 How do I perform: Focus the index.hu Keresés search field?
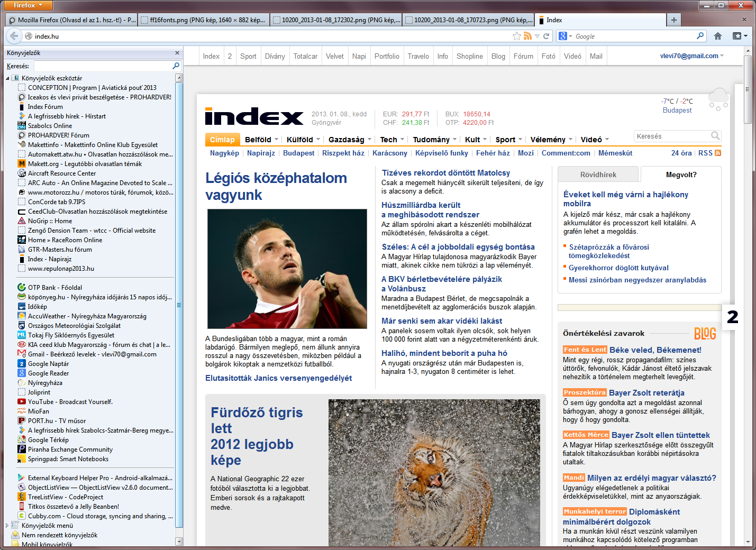[x=672, y=136]
